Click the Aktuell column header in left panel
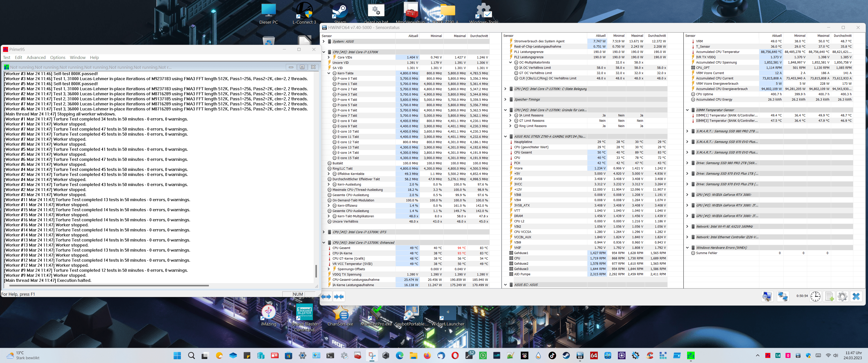The height and width of the screenshot is (363, 868). (x=408, y=36)
